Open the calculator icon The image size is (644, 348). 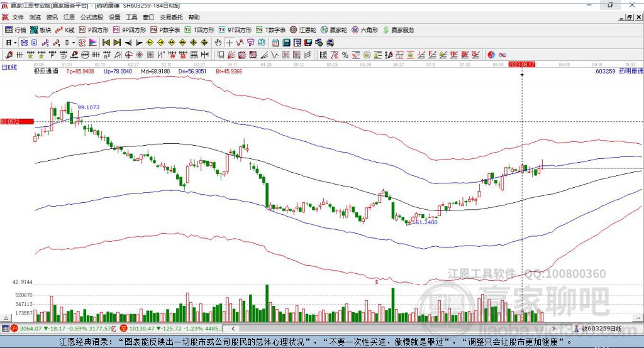pos(286,43)
